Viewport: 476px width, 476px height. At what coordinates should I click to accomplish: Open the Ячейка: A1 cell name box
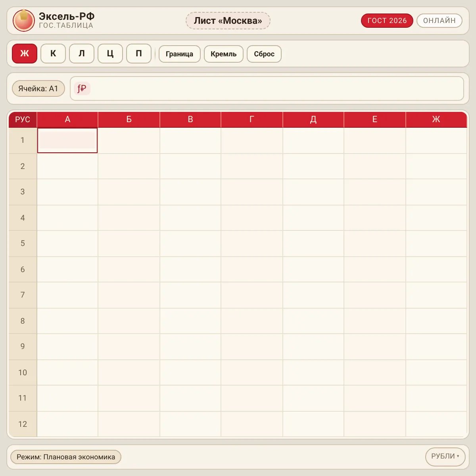pos(38,88)
